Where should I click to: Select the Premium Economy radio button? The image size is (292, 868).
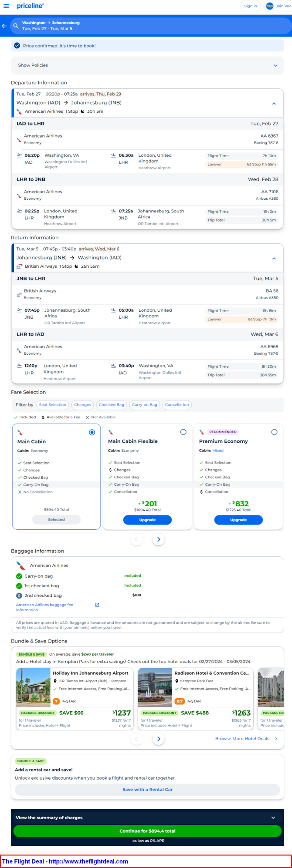point(274,432)
